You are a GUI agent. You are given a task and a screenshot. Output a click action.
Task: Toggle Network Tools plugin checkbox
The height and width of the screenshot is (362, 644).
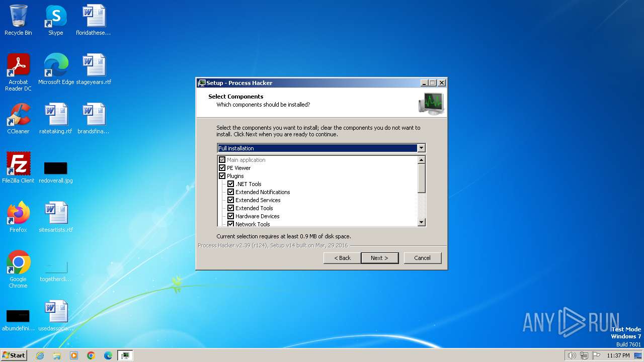click(230, 224)
